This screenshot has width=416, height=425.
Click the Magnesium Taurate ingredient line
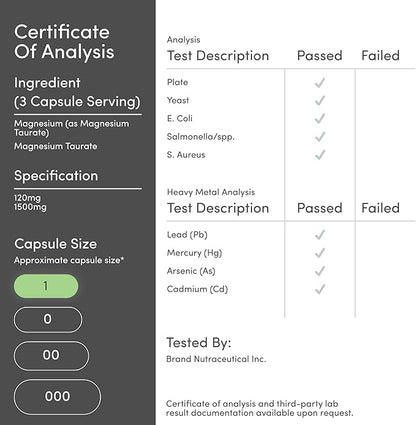(x=56, y=146)
